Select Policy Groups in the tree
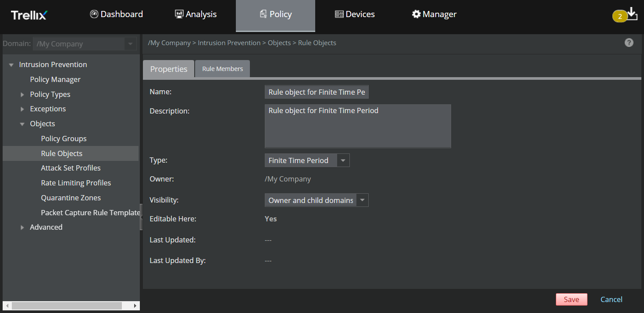The height and width of the screenshot is (313, 644). tap(64, 139)
